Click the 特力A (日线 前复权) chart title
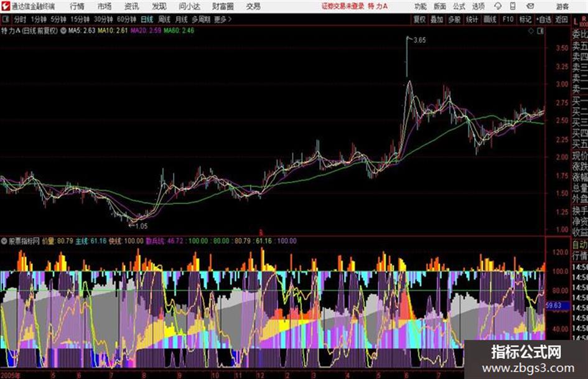The height and width of the screenshot is (379, 588). tap(30, 30)
